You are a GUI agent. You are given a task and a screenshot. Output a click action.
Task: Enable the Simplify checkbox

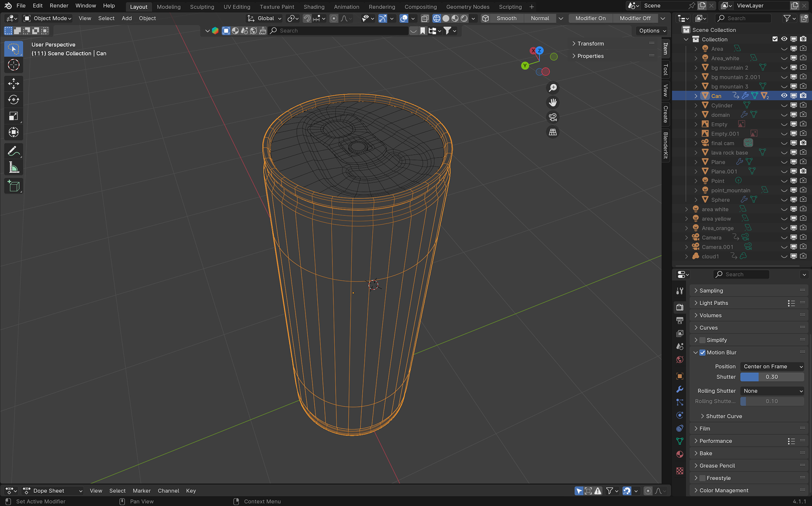tap(702, 340)
